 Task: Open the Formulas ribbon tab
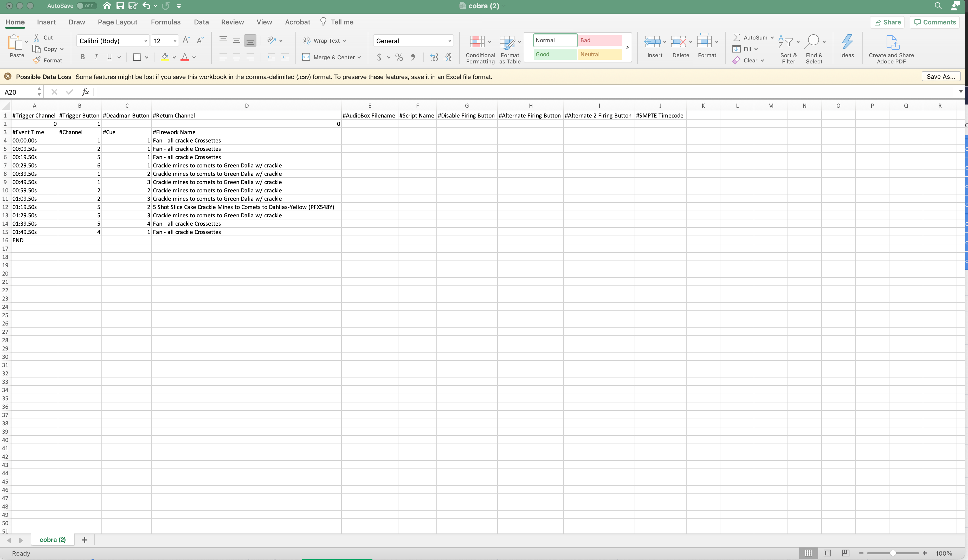(x=166, y=22)
